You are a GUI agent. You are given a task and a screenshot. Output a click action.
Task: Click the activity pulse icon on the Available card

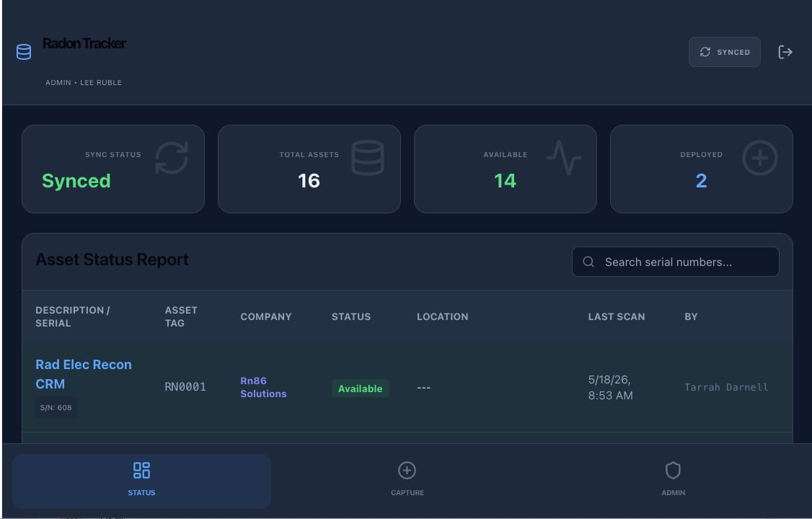[563, 158]
